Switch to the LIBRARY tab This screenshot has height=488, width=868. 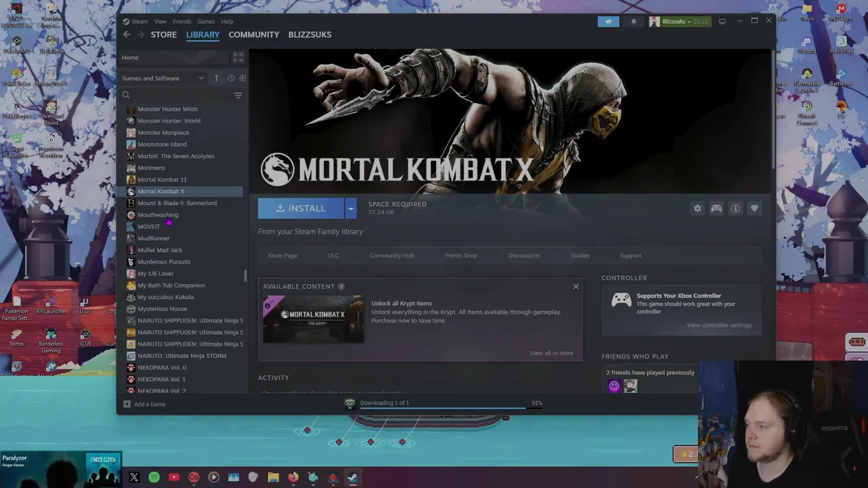point(203,35)
